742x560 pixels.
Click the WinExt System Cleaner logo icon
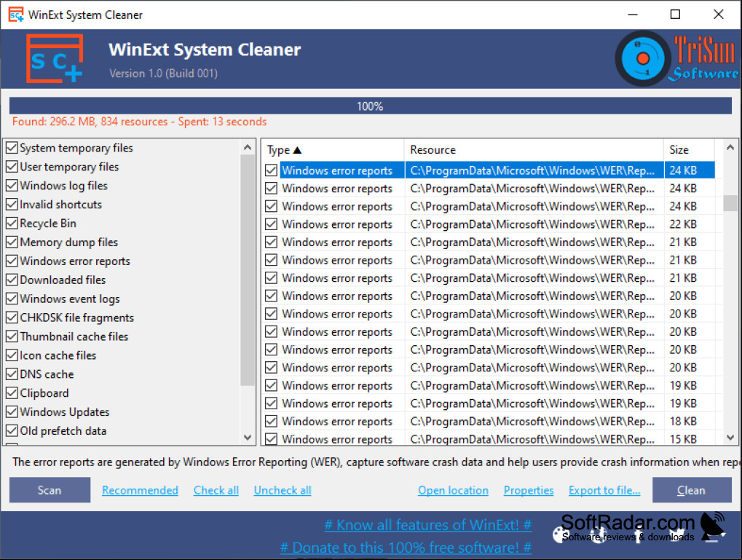coord(55,58)
